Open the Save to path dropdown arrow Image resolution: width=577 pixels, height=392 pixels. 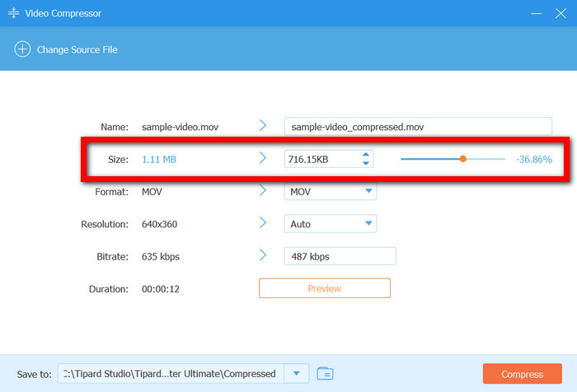tap(296, 374)
